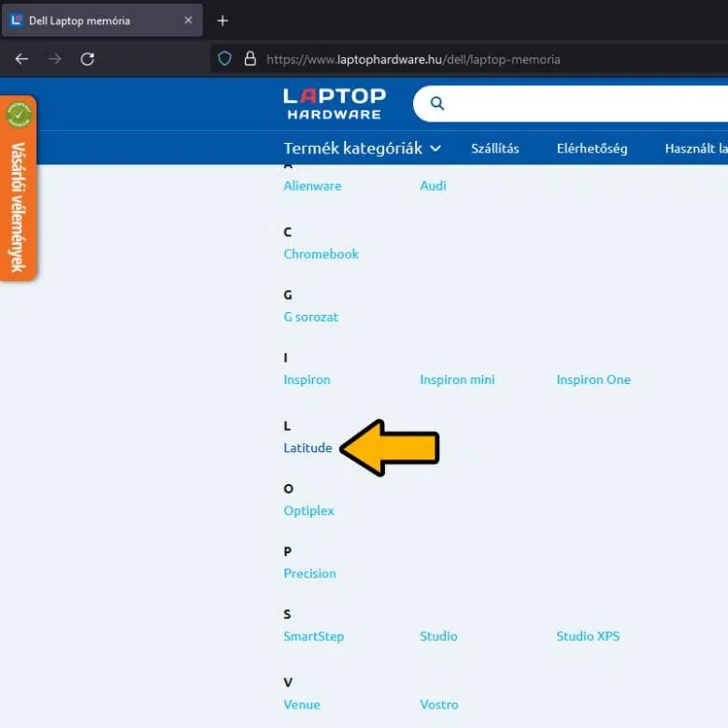
Task: Click the L section heading letter
Action: [x=287, y=426]
